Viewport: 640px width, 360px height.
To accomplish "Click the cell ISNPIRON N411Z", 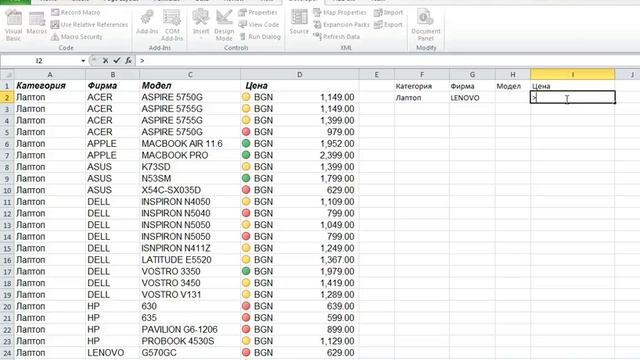I will [x=190, y=248].
